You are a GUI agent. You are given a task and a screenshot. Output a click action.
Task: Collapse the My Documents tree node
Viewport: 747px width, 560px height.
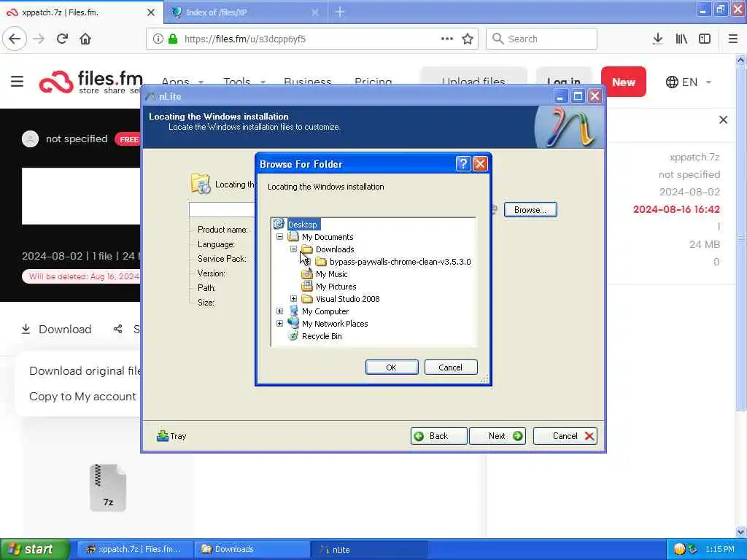click(x=279, y=237)
